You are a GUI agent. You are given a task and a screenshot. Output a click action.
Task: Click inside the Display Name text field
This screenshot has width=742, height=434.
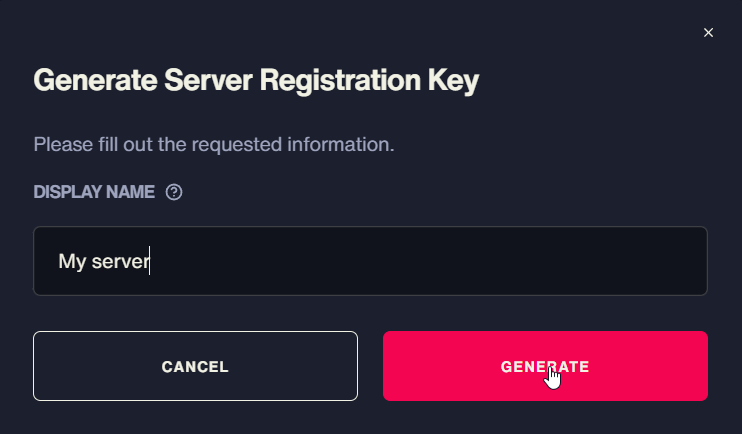click(x=370, y=261)
